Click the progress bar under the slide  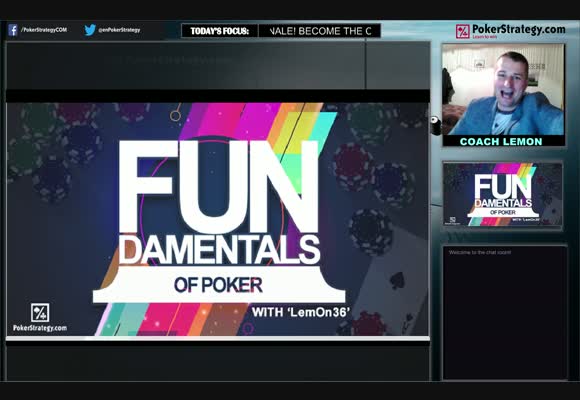(x=218, y=338)
